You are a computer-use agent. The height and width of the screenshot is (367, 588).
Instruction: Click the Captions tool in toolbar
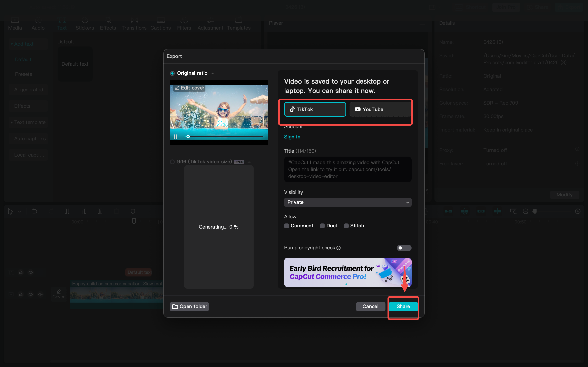[160, 24]
